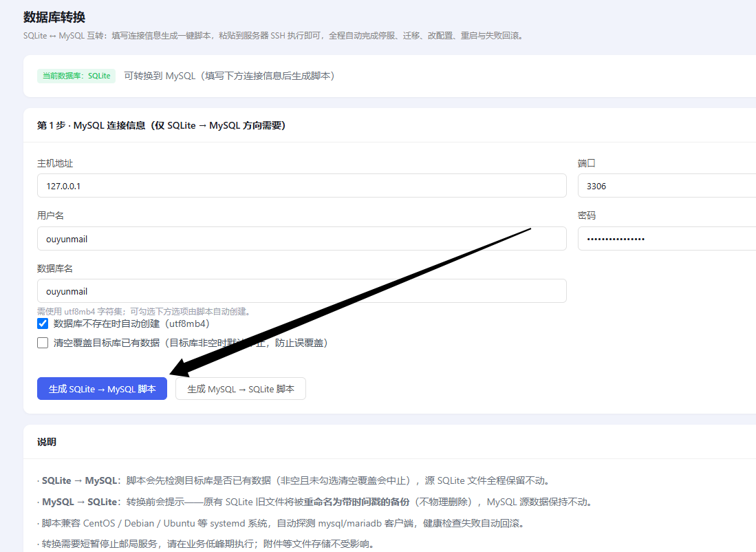This screenshot has width=756, height=552.
Task: Enable the 清空覆盖目标库已有数据 checkbox
Action: pos(43,343)
